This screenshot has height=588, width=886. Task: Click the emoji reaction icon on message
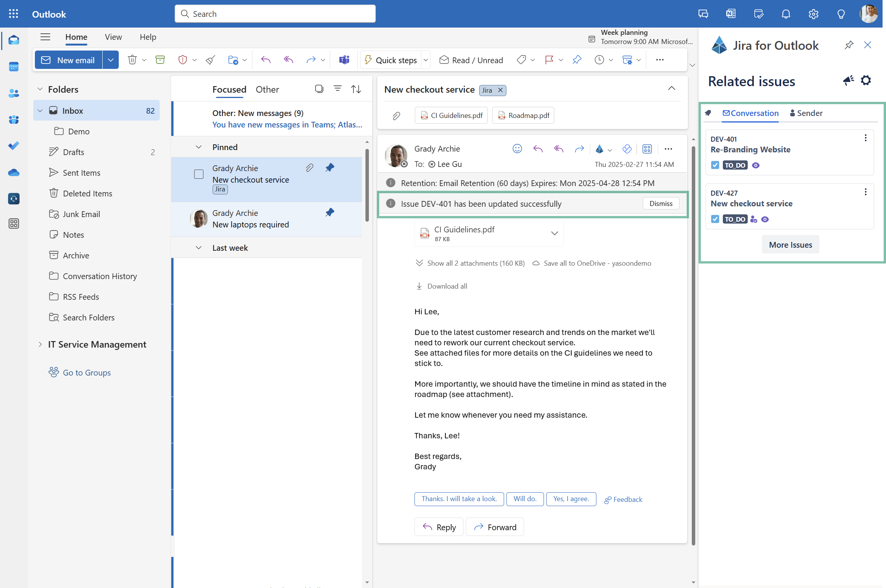click(x=517, y=149)
